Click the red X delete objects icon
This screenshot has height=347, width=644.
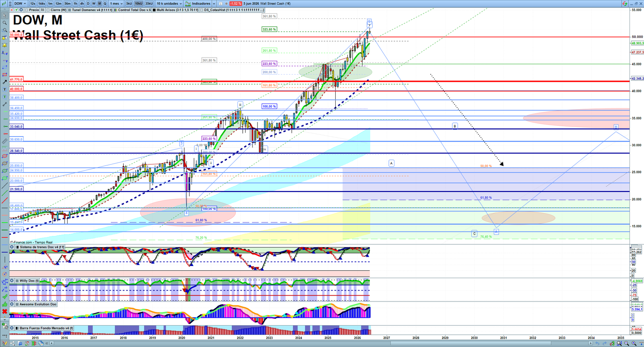coord(4,312)
